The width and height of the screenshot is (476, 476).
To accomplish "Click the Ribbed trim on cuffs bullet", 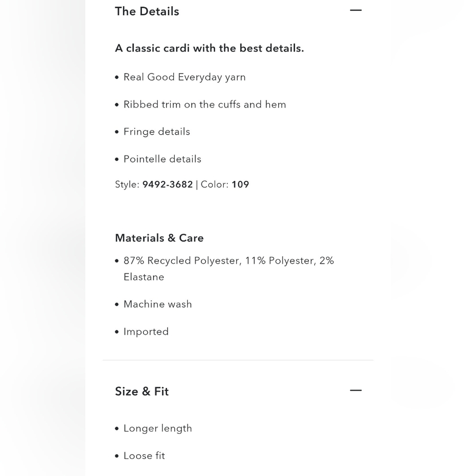I will point(205,105).
